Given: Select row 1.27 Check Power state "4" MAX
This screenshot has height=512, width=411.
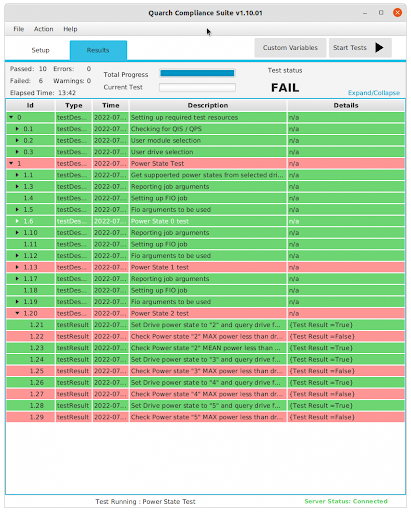Looking at the screenshot, I should coord(205,394).
